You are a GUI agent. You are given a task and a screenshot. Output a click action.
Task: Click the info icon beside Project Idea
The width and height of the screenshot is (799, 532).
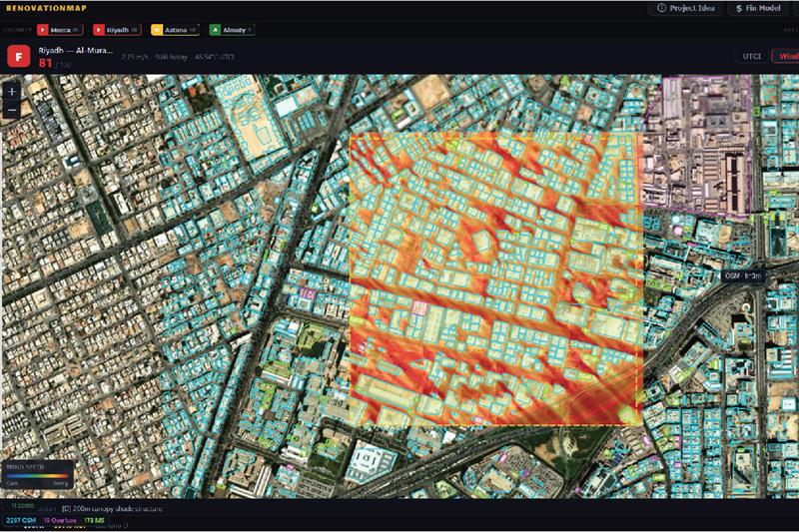[661, 8]
